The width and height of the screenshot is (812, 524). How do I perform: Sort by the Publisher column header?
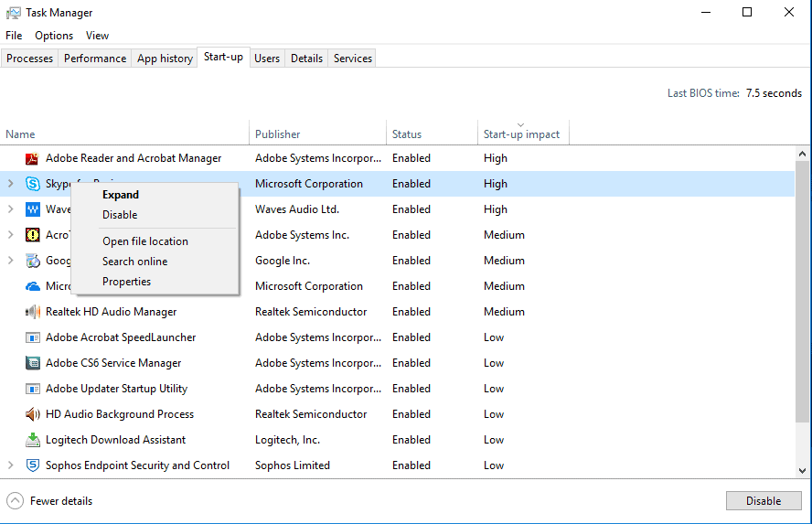click(x=317, y=134)
